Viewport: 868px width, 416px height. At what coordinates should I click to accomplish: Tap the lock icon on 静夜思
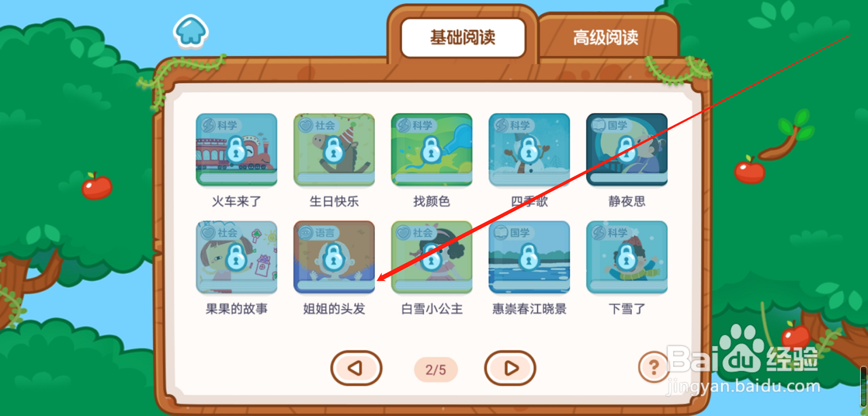click(627, 150)
